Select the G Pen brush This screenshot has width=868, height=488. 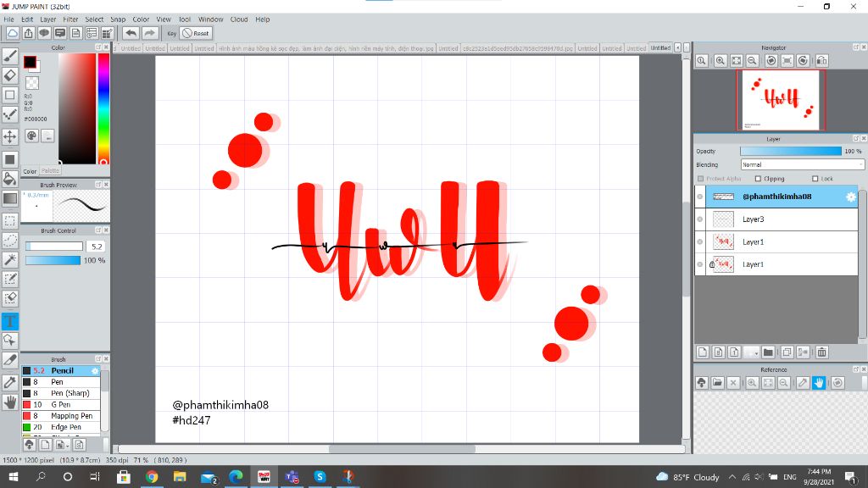(x=61, y=404)
